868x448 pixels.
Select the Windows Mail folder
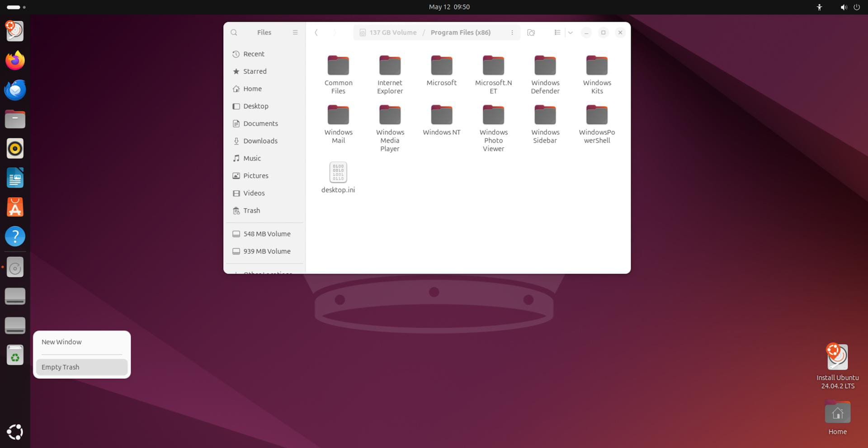[338, 124]
